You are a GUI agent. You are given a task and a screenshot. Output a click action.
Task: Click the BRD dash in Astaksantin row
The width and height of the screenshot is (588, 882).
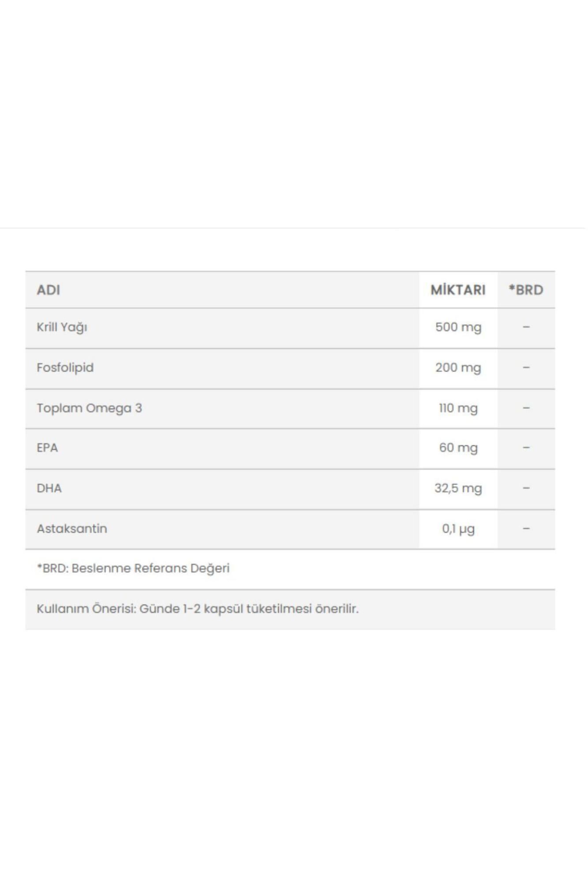[x=526, y=529]
